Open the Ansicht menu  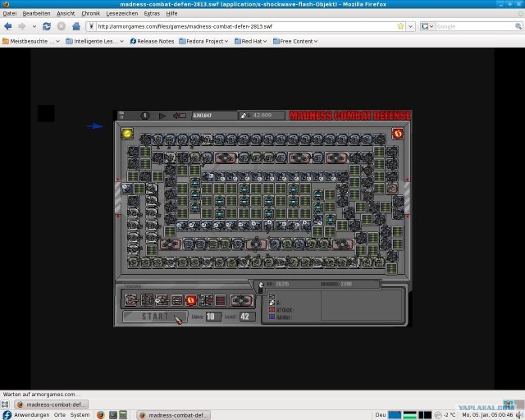[66, 13]
